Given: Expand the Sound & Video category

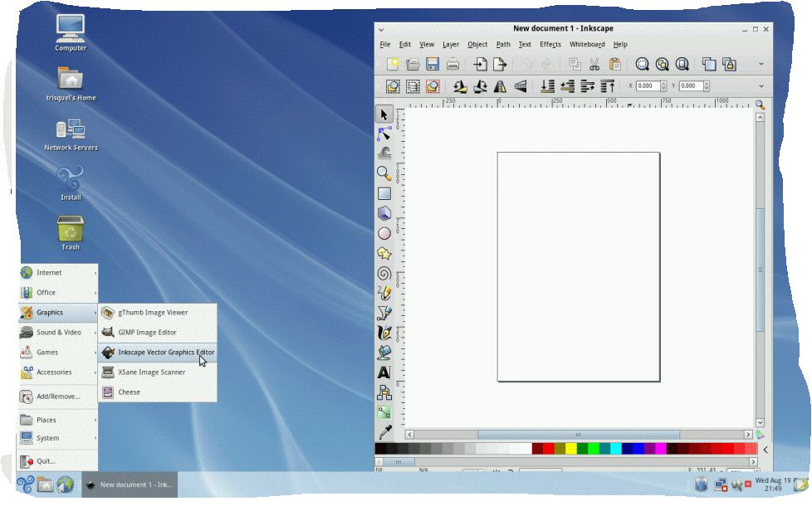Looking at the screenshot, I should 58,332.
